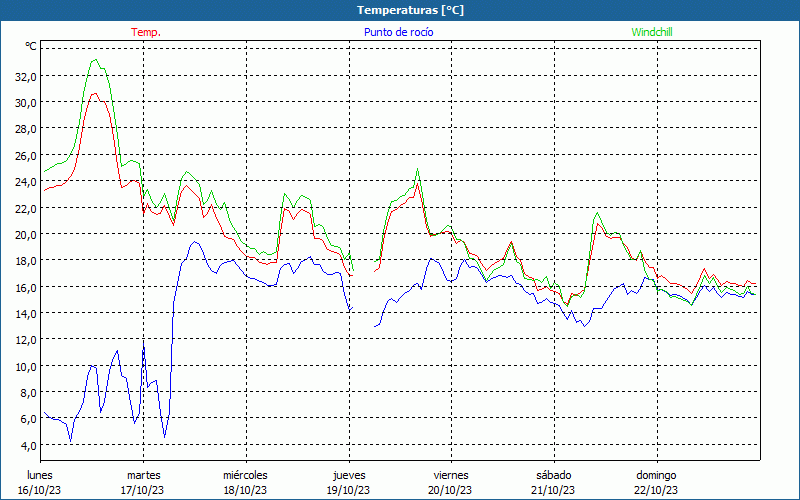Click the 22,0 y-axis value
Viewport: 800px width, 500px height.
click(26, 208)
